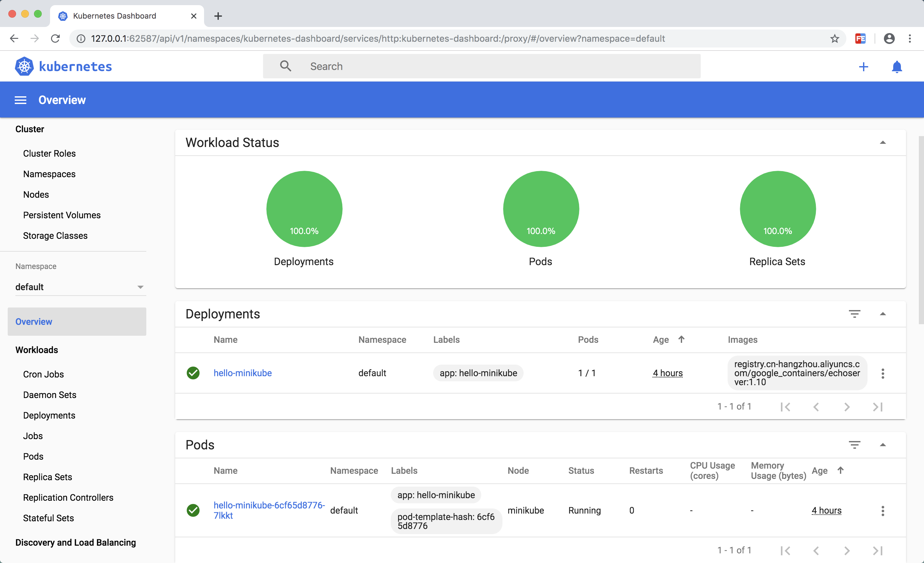Click the plus icon to create a resource

863,67
